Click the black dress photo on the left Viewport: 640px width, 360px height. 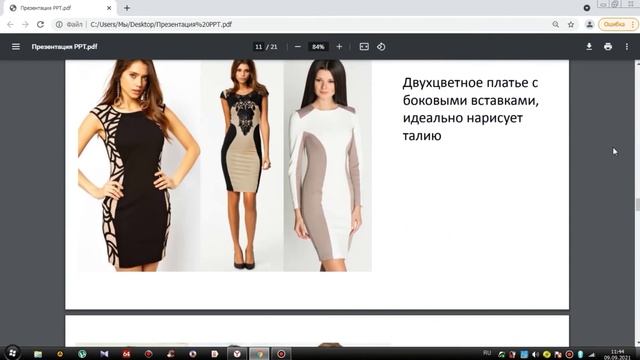click(x=139, y=165)
